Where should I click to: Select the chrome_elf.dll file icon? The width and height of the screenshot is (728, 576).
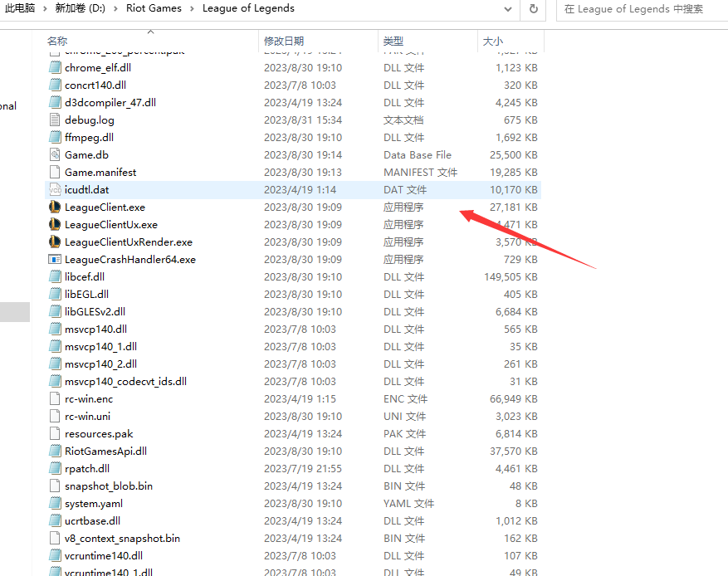55,68
